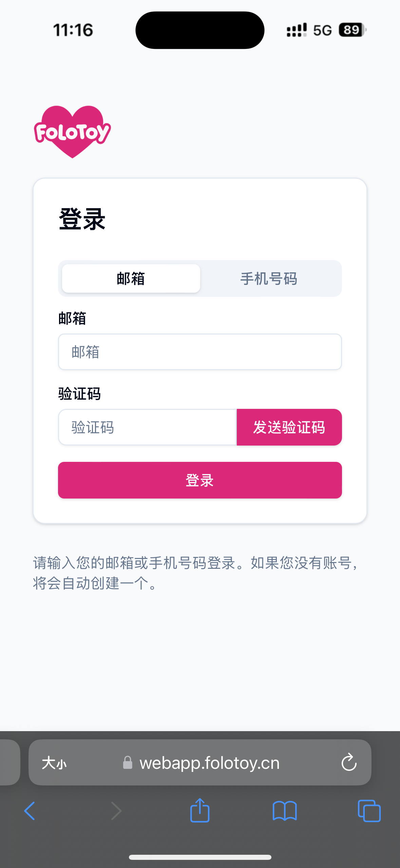The height and width of the screenshot is (868, 400).
Task: Show all open Safari tabs
Action: [369, 811]
